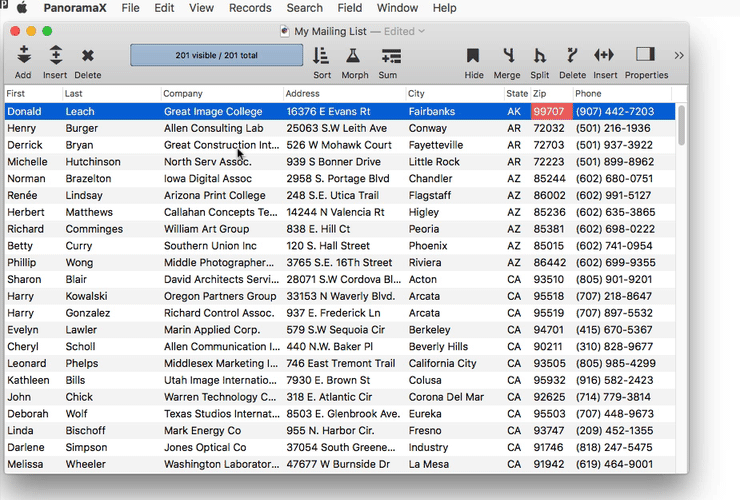The height and width of the screenshot is (500, 740).
Task: Click the Morph flask icon
Action: tap(353, 56)
